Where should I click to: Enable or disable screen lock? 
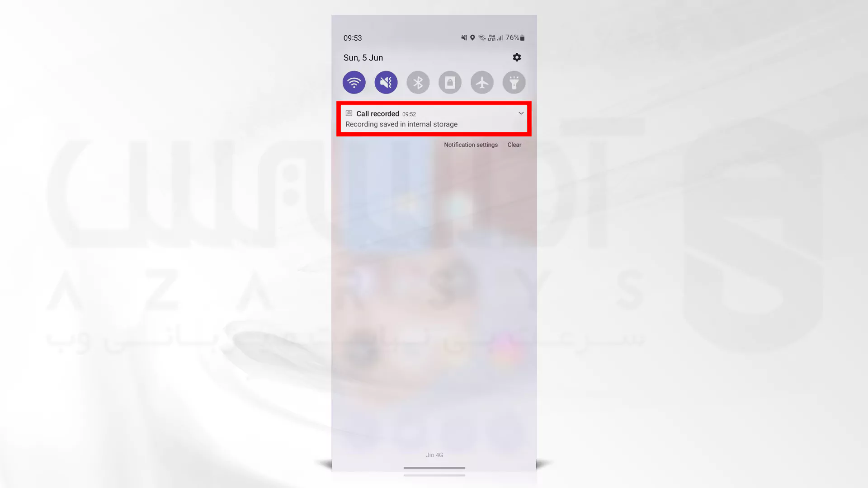[450, 82]
